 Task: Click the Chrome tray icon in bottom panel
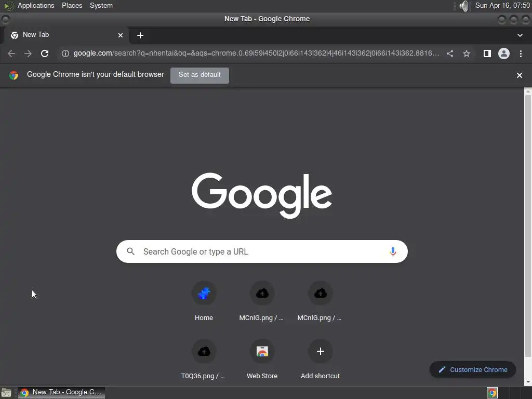tap(492, 393)
